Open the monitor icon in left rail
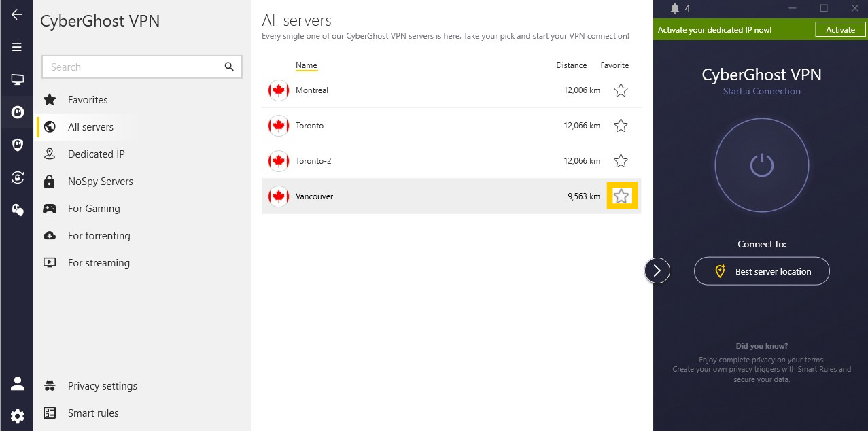 [x=17, y=80]
